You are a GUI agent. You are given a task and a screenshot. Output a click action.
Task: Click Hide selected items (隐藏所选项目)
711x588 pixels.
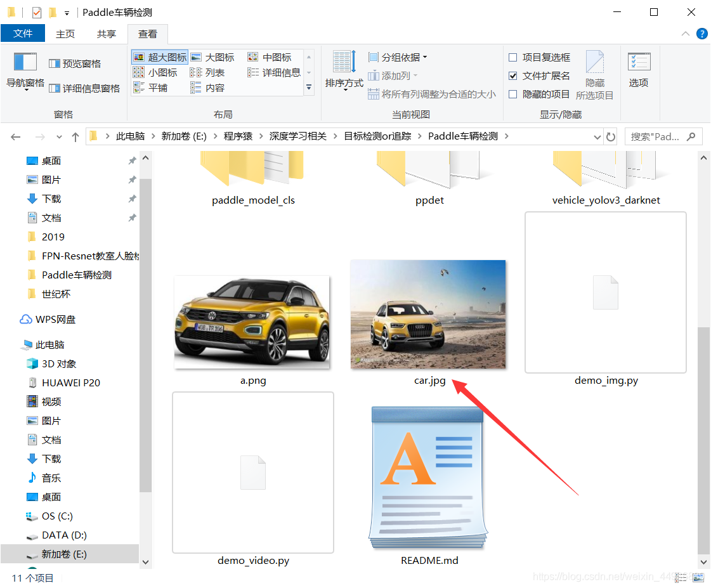pos(594,75)
